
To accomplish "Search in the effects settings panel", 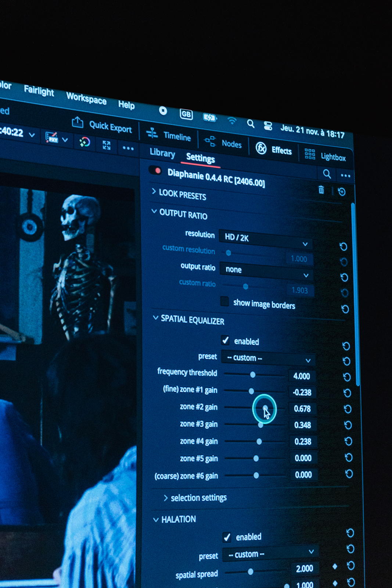I will (x=327, y=173).
